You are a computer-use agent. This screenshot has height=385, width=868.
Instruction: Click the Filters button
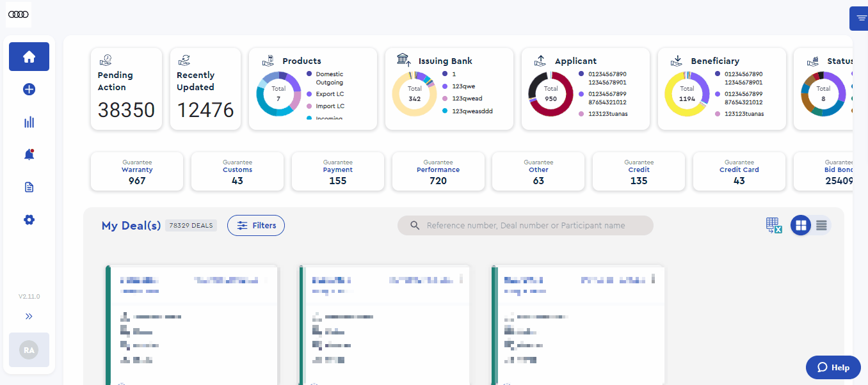[256, 225]
